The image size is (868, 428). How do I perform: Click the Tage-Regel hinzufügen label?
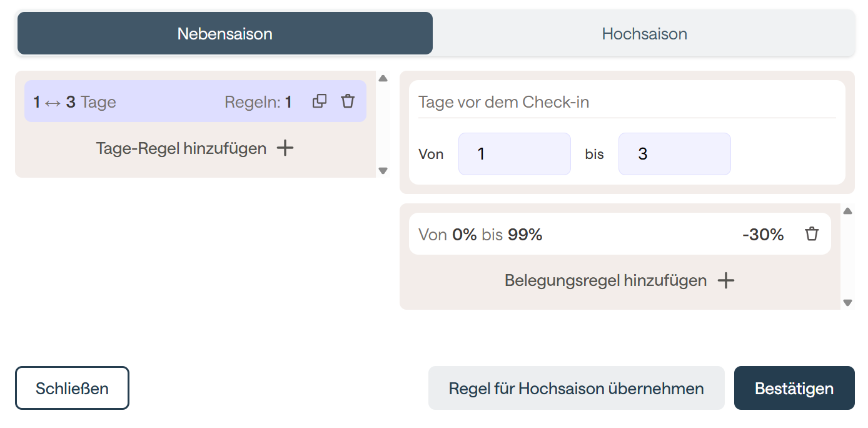[x=181, y=148]
